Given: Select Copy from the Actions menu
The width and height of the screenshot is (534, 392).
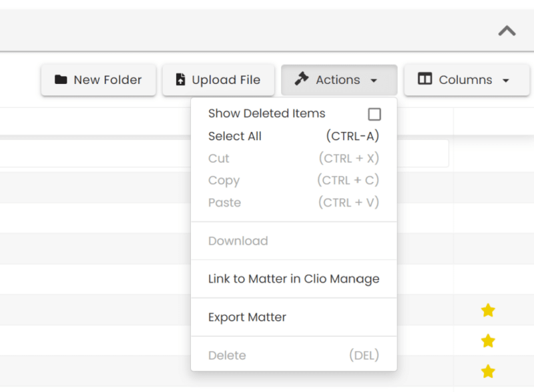Looking at the screenshot, I should pos(224,180).
